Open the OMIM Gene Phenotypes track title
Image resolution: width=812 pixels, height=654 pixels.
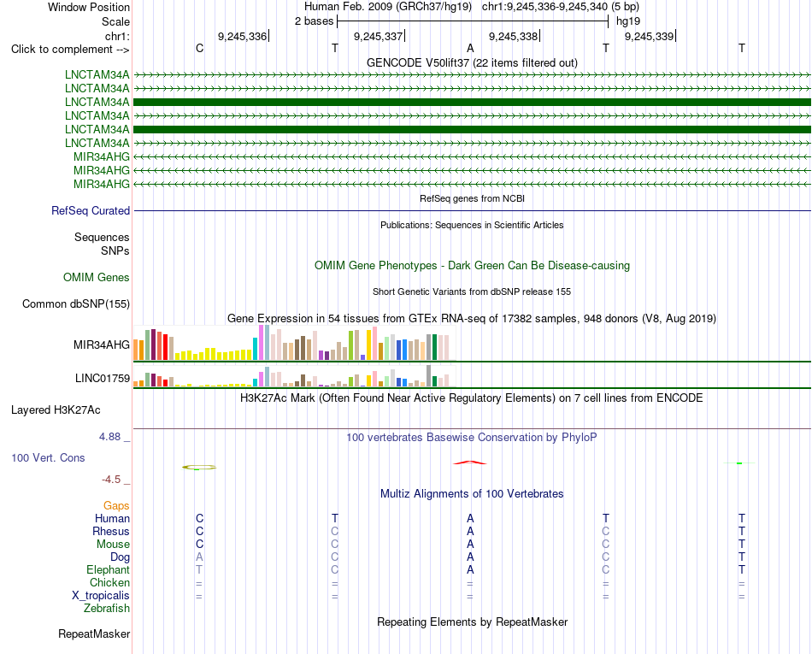[x=472, y=266]
